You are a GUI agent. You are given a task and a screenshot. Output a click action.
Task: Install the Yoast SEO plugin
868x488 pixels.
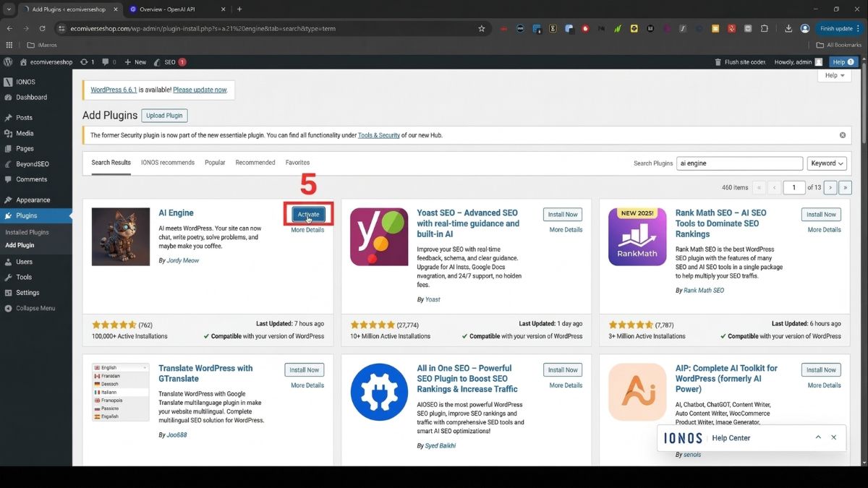pos(562,215)
